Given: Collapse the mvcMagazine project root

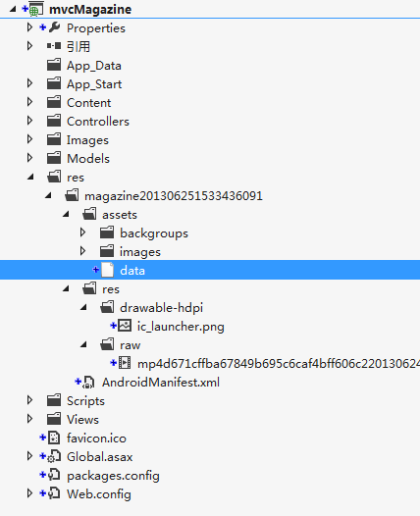Looking at the screenshot, I should pyautogui.click(x=13, y=9).
